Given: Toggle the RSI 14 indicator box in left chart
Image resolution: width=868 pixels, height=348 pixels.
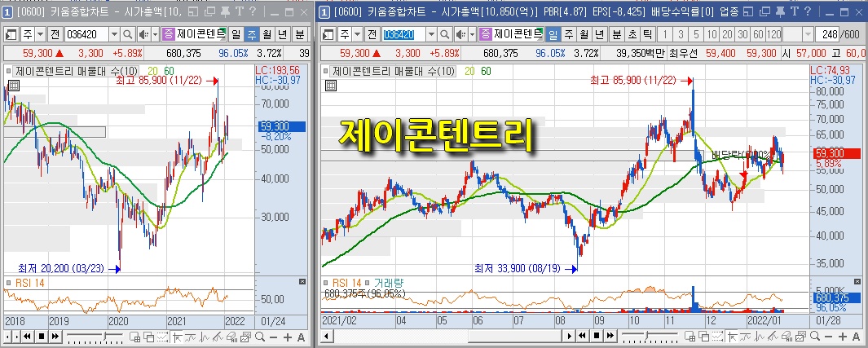Looking at the screenshot, I should click(x=9, y=282).
